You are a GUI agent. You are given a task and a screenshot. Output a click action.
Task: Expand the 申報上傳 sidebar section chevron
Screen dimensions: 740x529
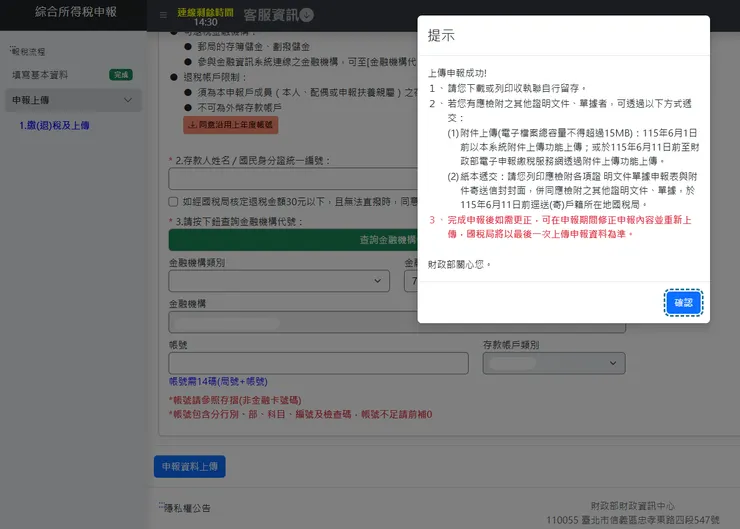pyautogui.click(x=128, y=100)
